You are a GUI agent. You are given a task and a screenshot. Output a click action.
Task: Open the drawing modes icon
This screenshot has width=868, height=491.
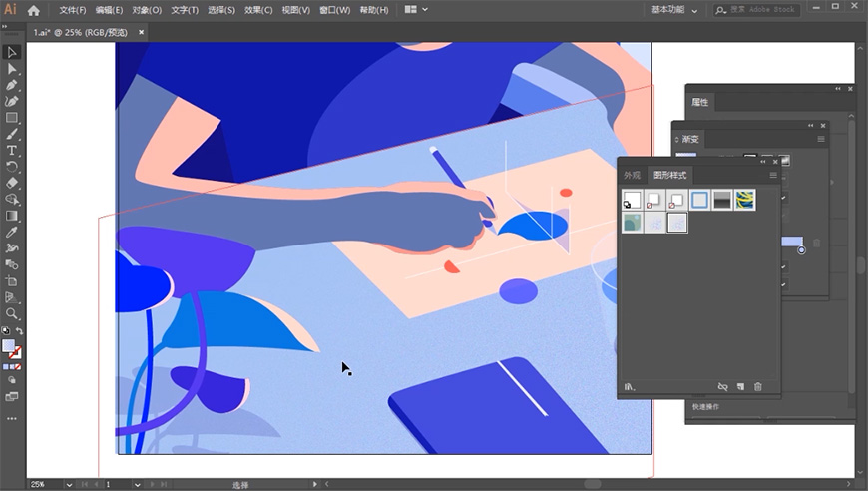(x=11, y=380)
